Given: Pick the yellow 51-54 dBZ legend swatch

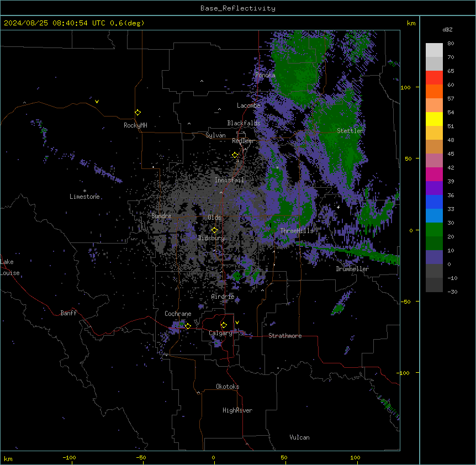Looking at the screenshot, I should click(x=434, y=119).
